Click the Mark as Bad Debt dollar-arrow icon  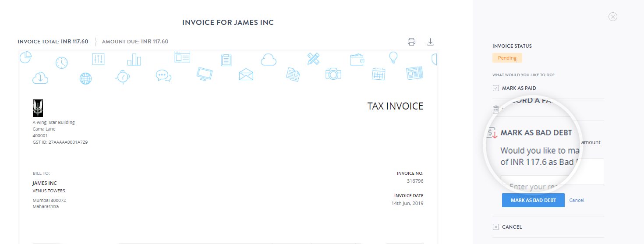pos(492,132)
